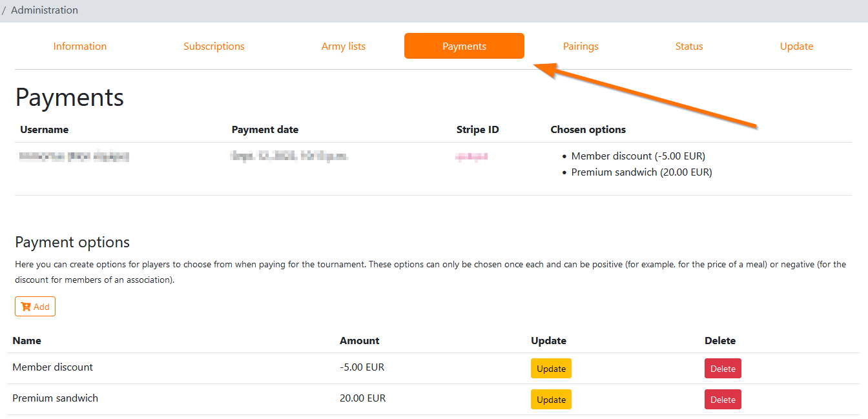Click the Chosen options column header
868x419 pixels.
(x=588, y=130)
